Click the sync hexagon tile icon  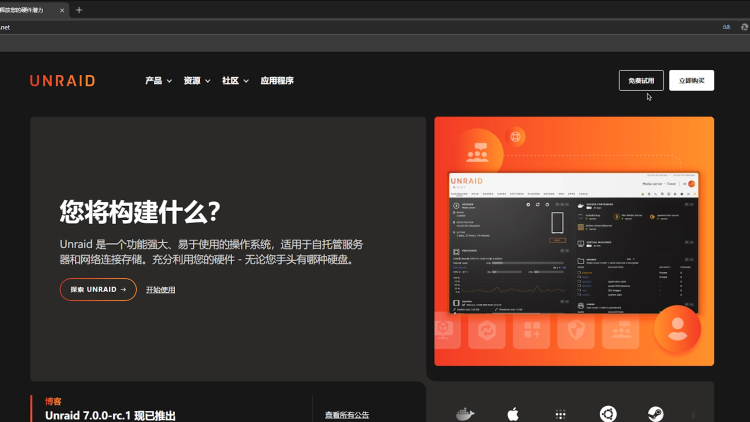(486, 330)
